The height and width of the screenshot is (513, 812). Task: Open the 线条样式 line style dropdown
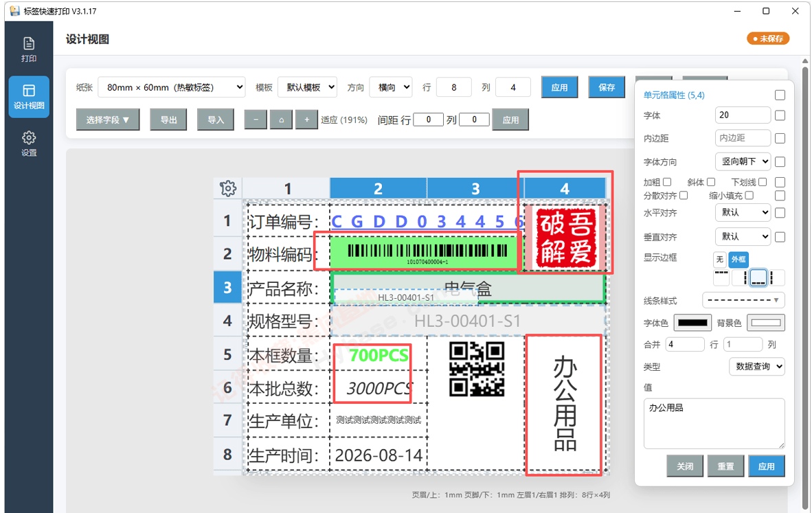point(743,300)
